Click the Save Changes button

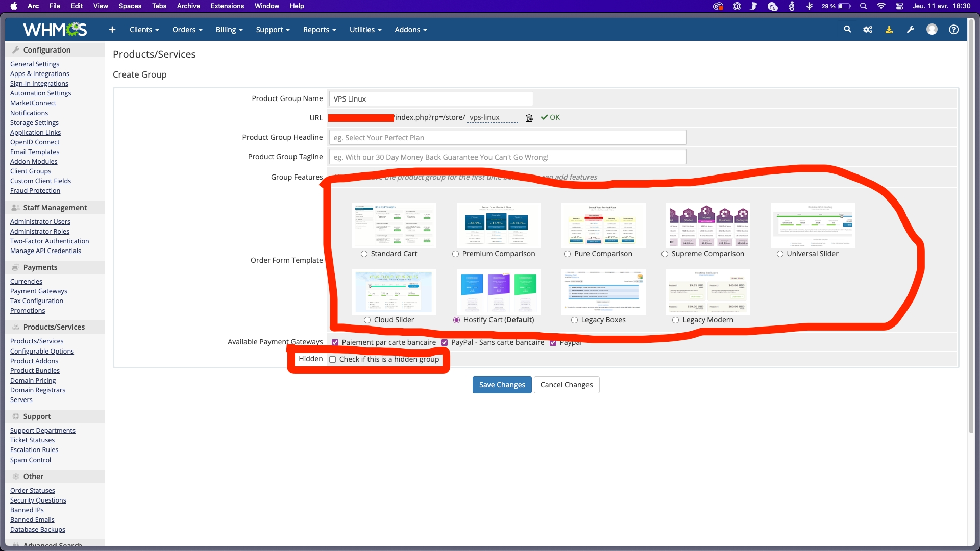(x=502, y=385)
